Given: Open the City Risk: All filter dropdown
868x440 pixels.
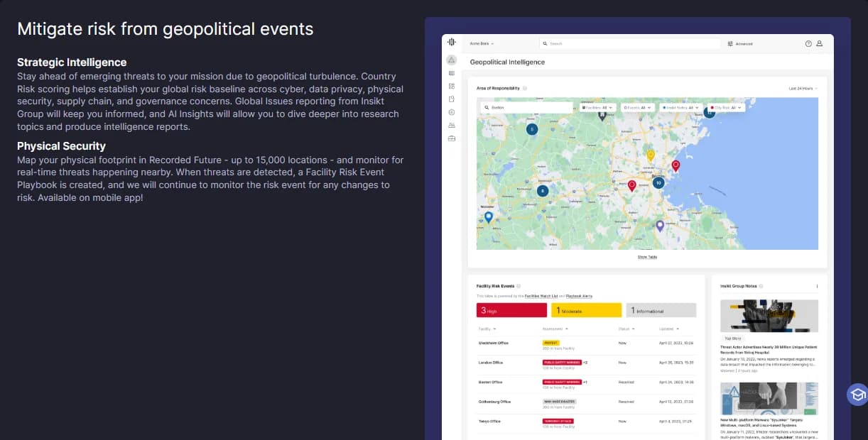Looking at the screenshot, I should tap(726, 108).
